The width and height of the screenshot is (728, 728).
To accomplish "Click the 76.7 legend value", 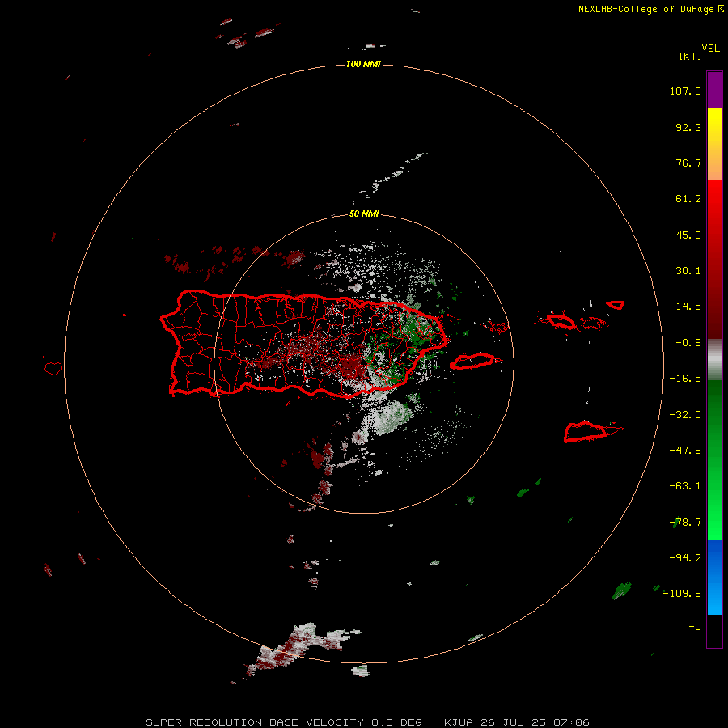I will click(688, 163).
